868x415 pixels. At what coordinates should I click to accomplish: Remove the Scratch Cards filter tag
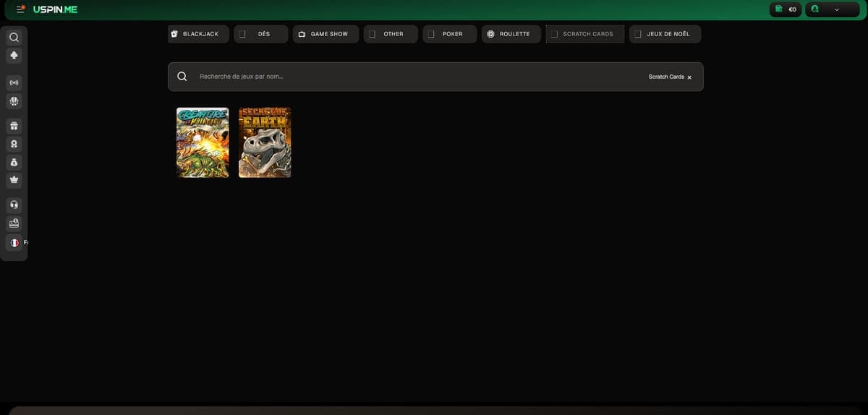tap(689, 77)
